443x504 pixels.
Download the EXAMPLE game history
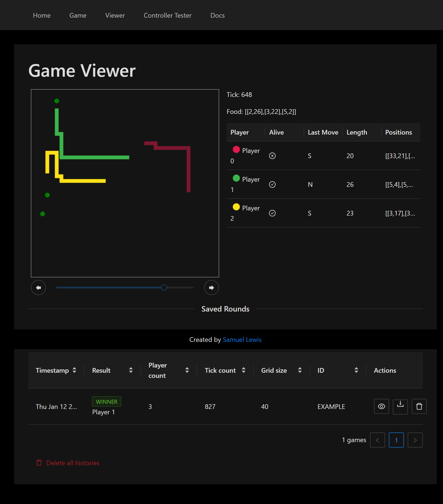pyautogui.click(x=400, y=406)
